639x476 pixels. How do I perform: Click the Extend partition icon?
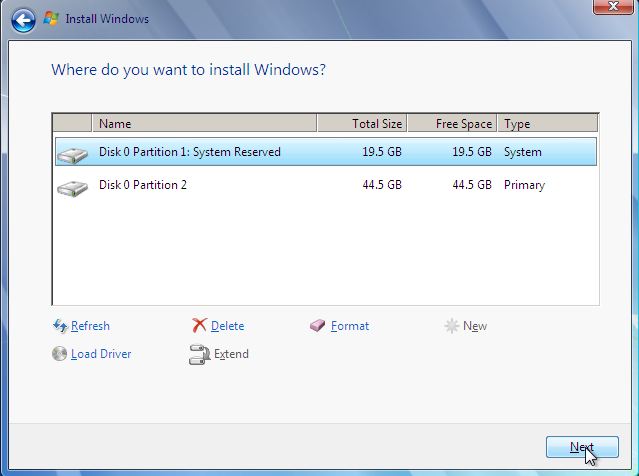pos(199,354)
